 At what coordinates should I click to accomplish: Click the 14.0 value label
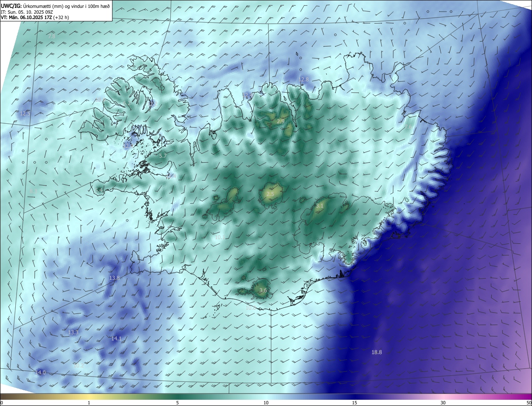pos(40,372)
